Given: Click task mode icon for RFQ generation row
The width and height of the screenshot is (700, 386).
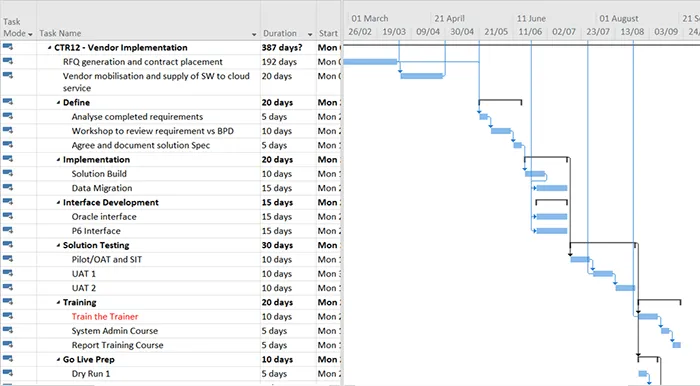Looking at the screenshot, I should [x=8, y=61].
